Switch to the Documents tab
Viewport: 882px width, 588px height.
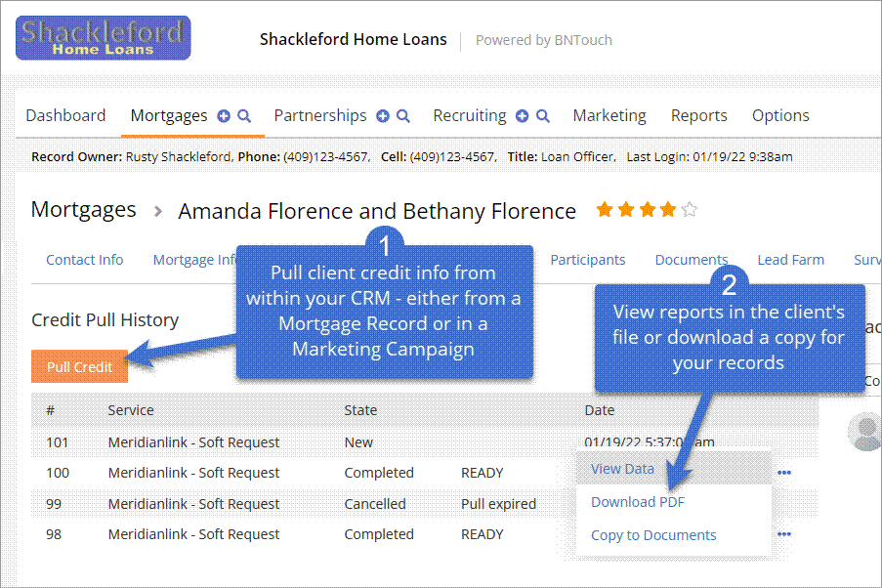[x=691, y=260]
